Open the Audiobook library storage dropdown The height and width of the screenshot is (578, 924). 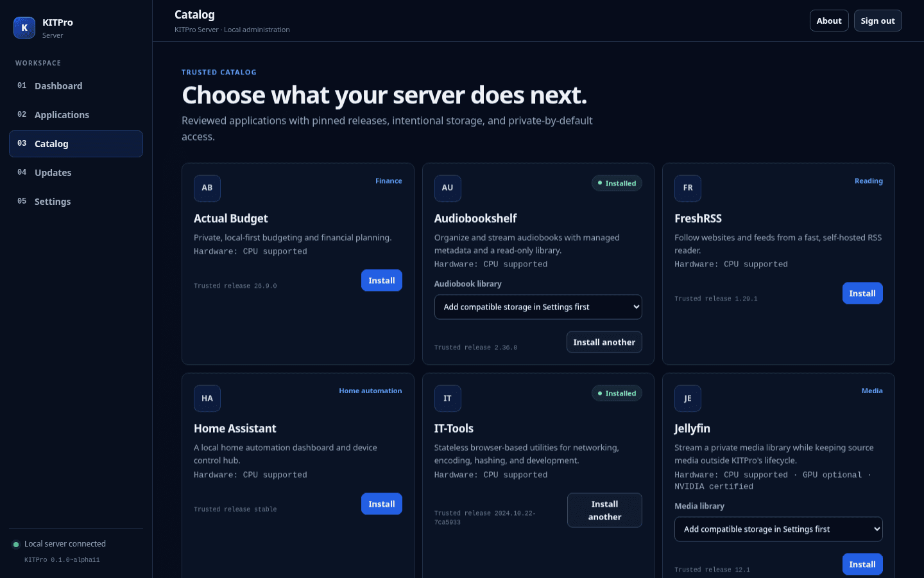point(538,307)
